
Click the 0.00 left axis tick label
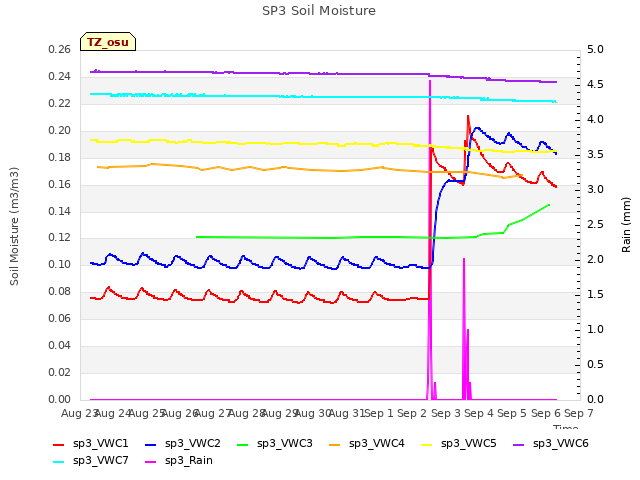(x=60, y=399)
